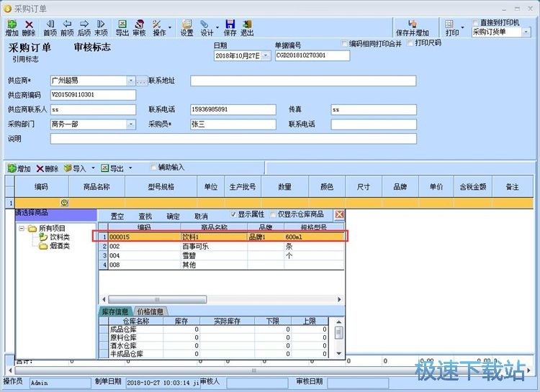
Task: Add a row with grid toolbar 增加 icon
Action: (x=12, y=168)
